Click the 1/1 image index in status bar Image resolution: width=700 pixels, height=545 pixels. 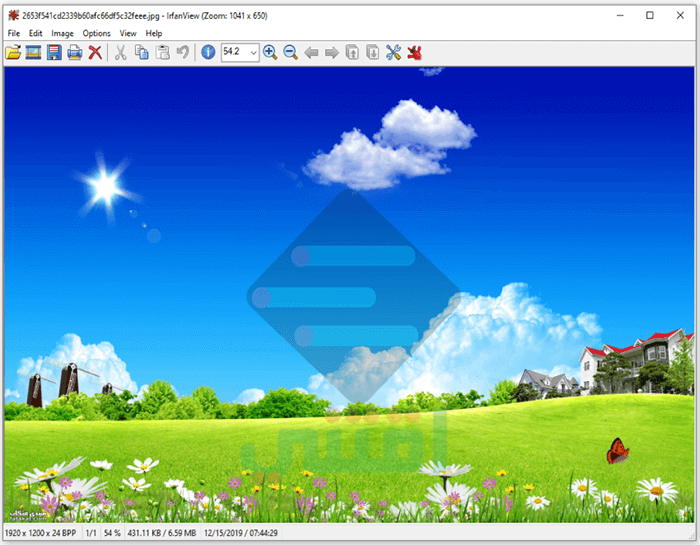[x=91, y=533]
